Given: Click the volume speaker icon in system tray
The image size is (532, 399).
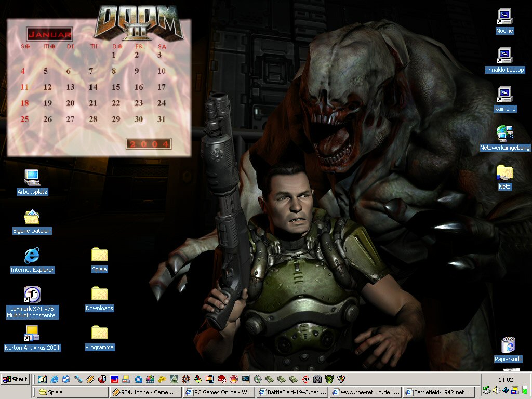Looking at the screenshot, I should point(496,390).
